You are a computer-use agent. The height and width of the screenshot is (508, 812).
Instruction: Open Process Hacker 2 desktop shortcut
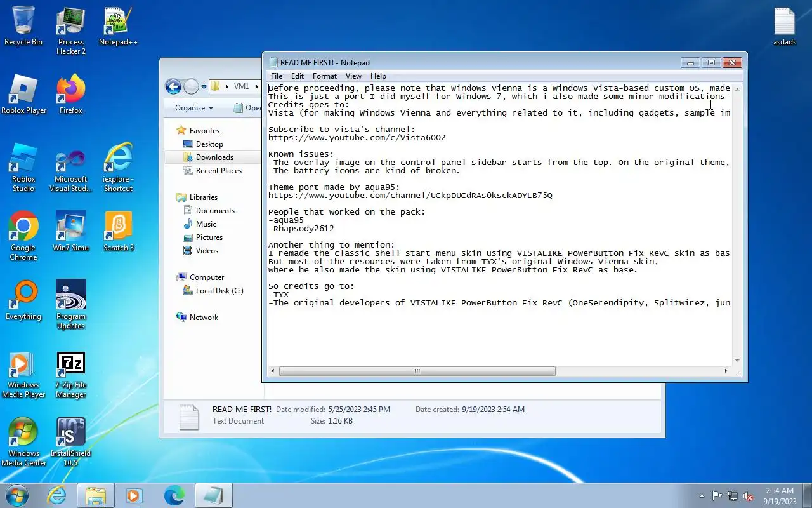pyautogui.click(x=71, y=31)
